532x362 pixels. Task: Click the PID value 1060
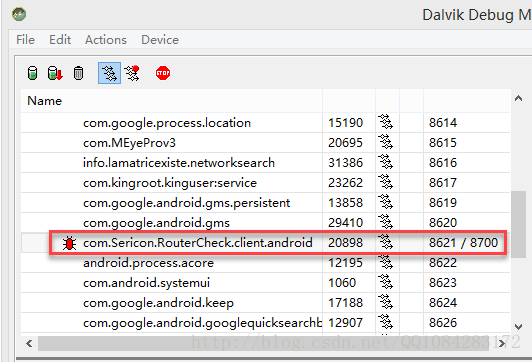point(342,283)
